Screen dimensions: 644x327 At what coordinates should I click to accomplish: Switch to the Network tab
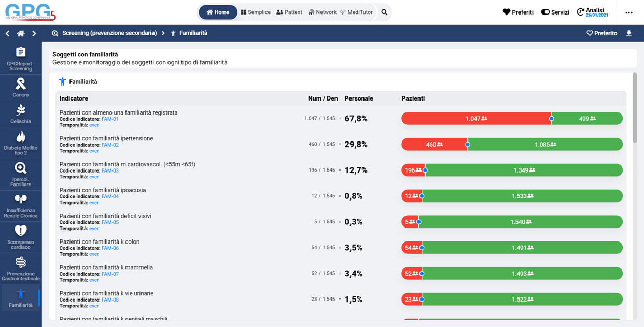323,12
